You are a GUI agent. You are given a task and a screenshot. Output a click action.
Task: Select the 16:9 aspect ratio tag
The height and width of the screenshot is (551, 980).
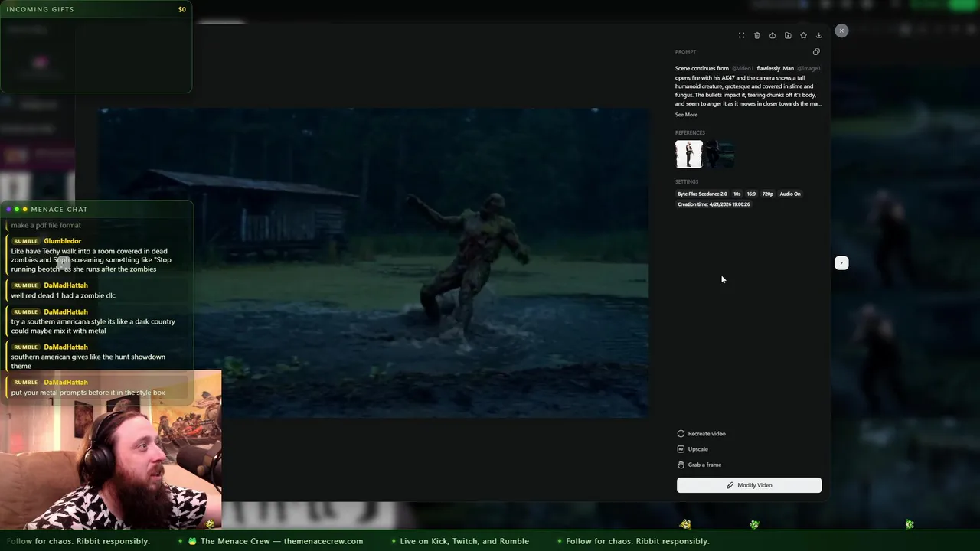pyautogui.click(x=751, y=194)
